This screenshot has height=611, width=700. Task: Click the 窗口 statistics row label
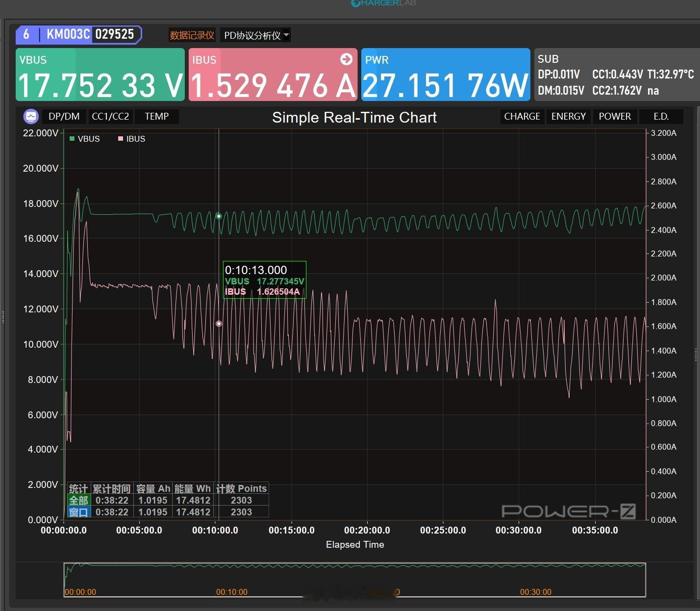[x=78, y=512]
